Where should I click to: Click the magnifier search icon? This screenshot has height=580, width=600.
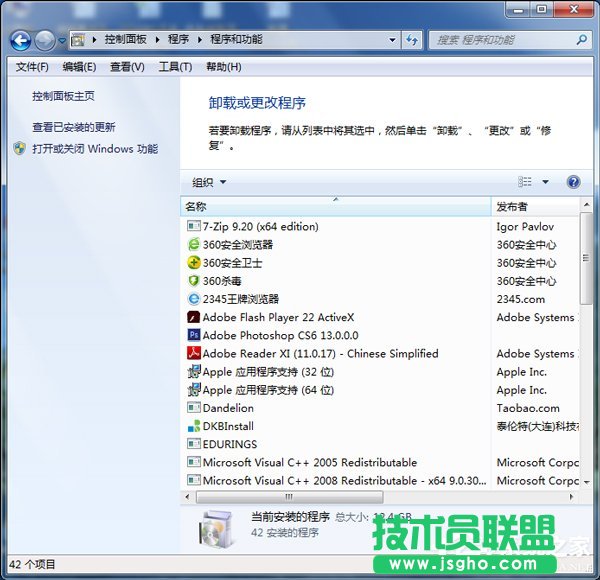[x=582, y=39]
